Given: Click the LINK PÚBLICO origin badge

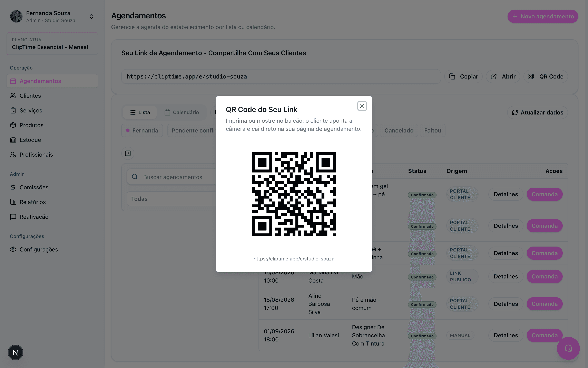Looking at the screenshot, I should click(x=462, y=276).
